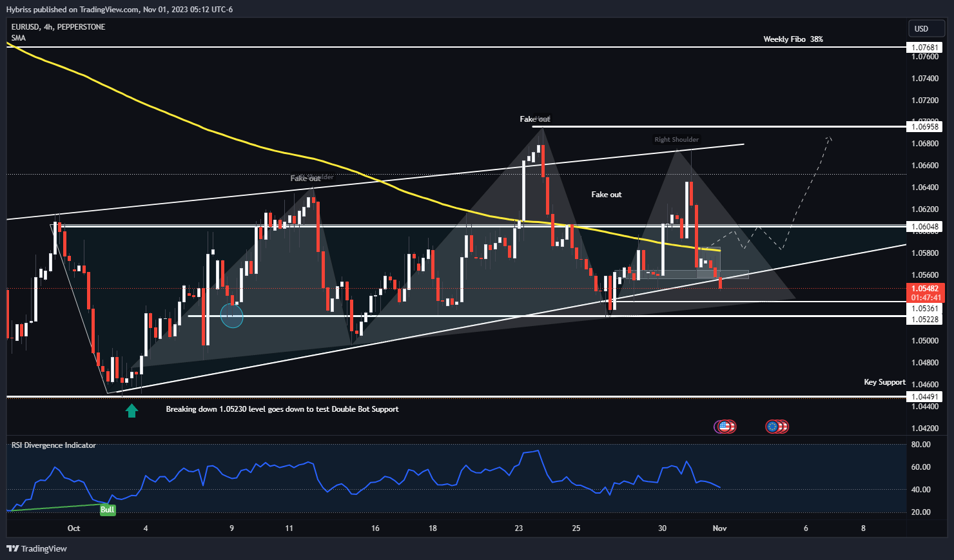Image resolution: width=954 pixels, height=560 pixels.
Task: Click the Hybriss published on TradingView.com header text
Action: (119, 10)
